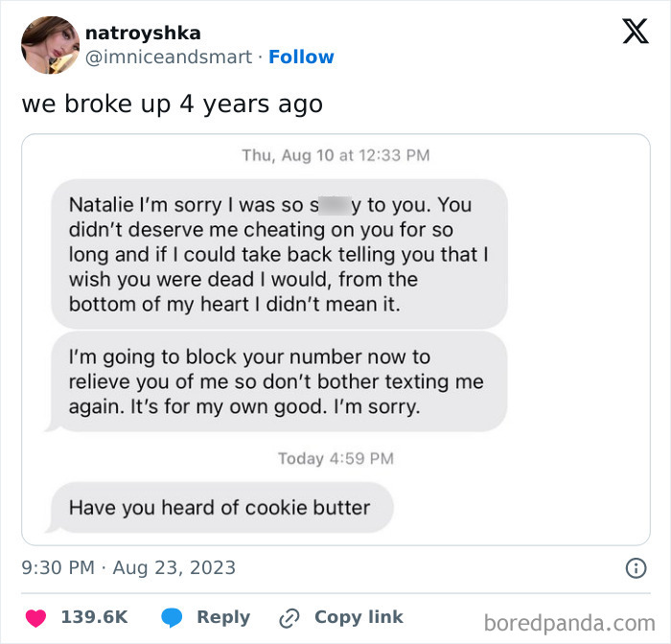Click the message starting "Natalie I'm sorry"
This screenshot has height=644, width=671.
(x=278, y=254)
